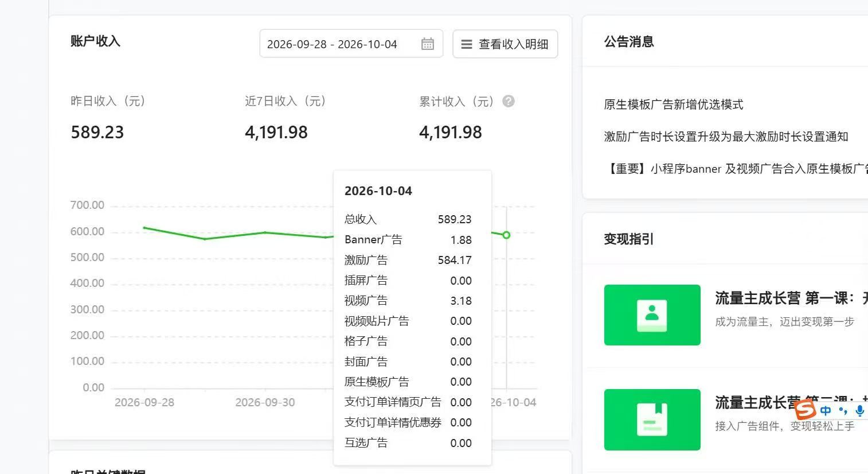
Task: Click the 视频贴片广告 label in the tooltip
Action: [x=377, y=321]
